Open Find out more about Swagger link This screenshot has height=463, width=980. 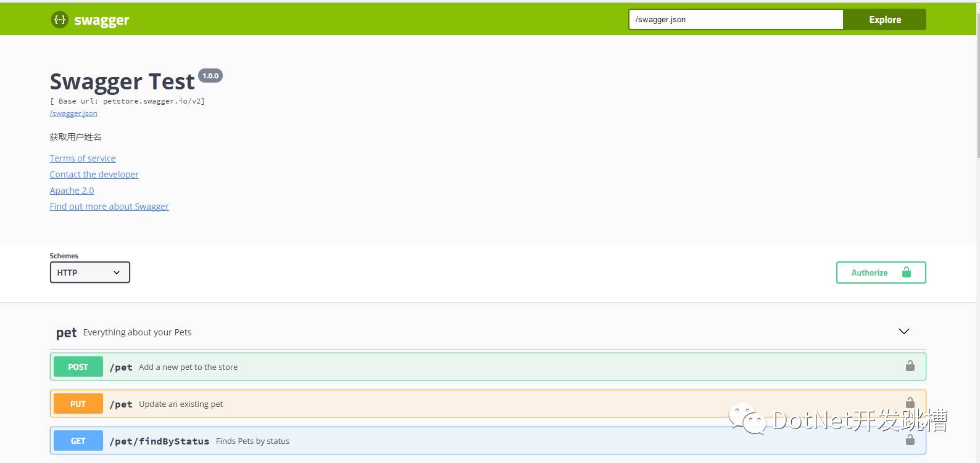109,207
